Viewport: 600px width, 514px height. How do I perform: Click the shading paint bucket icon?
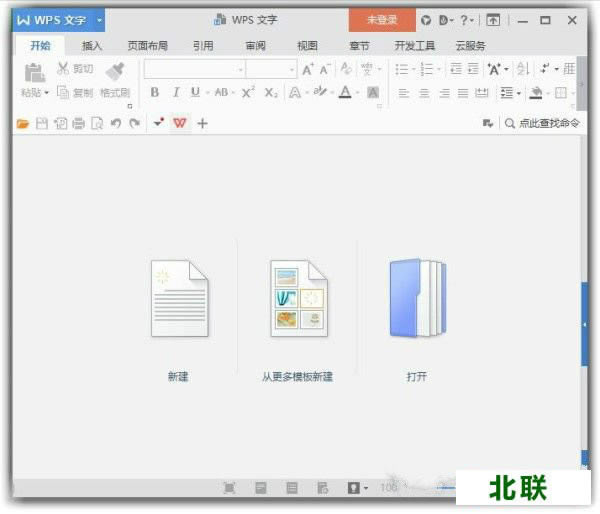pyautogui.click(x=536, y=93)
